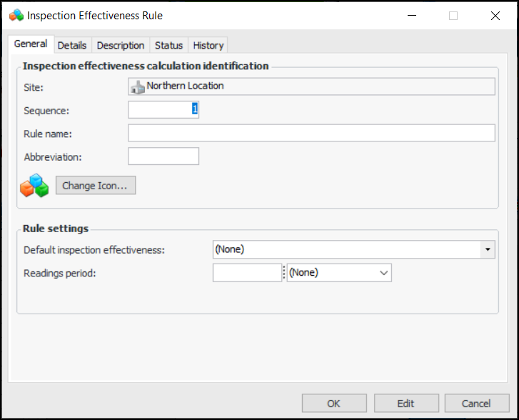The width and height of the screenshot is (519, 420).
Task: Cancel the rule dialog
Action: tap(476, 404)
